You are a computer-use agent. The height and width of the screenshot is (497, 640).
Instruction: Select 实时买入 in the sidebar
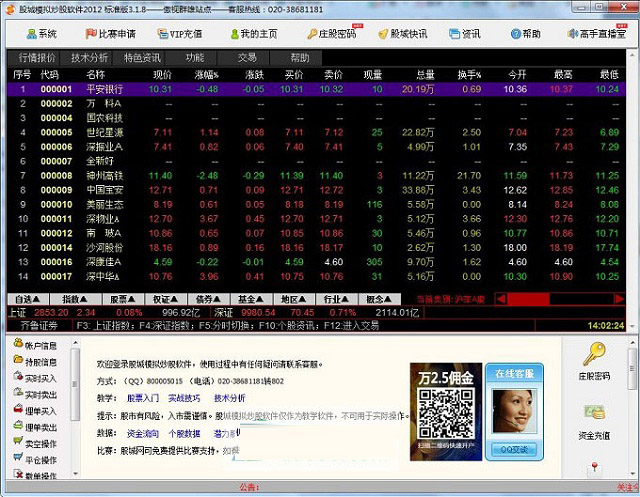pos(35,378)
